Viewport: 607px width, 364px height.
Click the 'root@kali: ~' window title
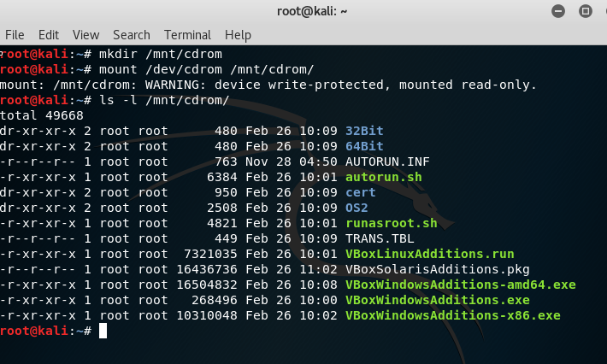(312, 11)
